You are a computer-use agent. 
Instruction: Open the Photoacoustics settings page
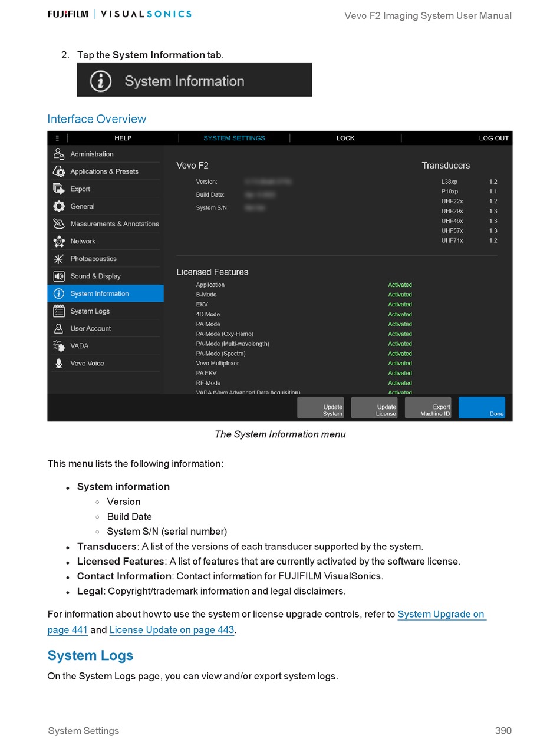coord(106,259)
